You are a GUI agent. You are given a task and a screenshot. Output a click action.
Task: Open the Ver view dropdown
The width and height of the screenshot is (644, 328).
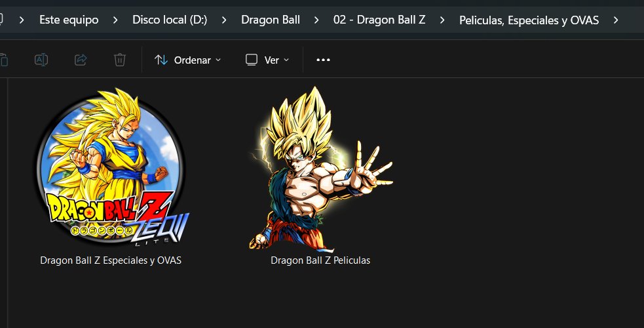(x=267, y=60)
